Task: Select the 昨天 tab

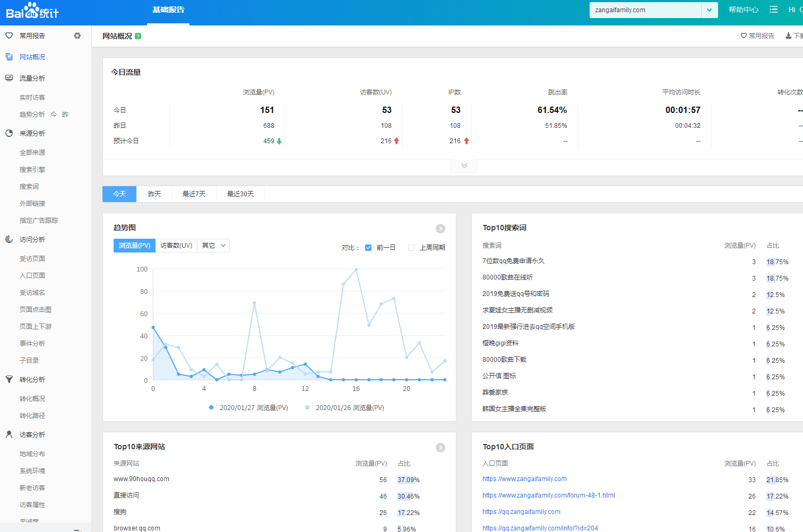Action: point(154,194)
